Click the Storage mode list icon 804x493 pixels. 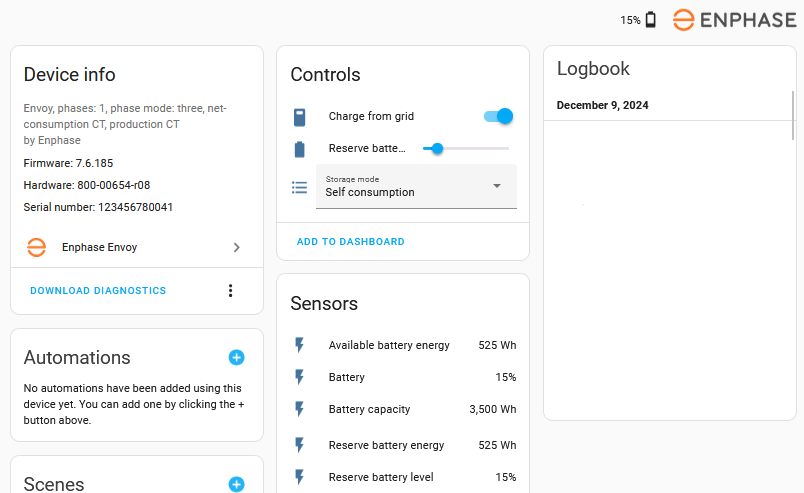pyautogui.click(x=299, y=187)
